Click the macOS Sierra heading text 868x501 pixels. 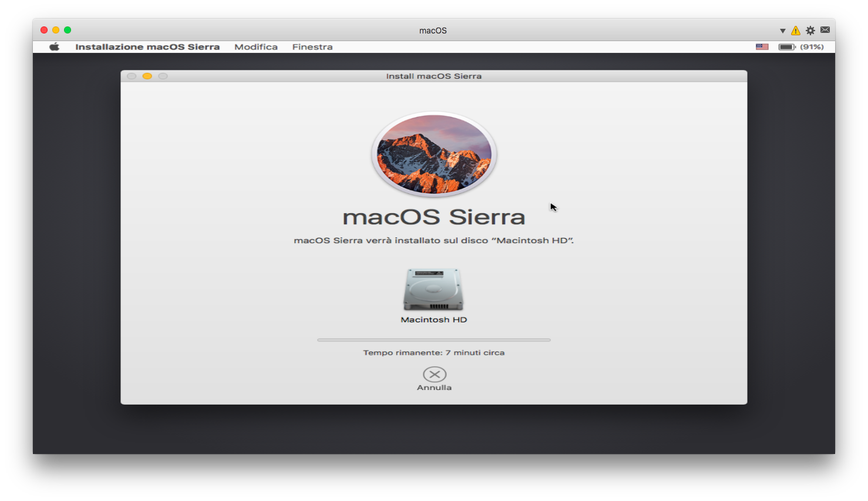(434, 217)
